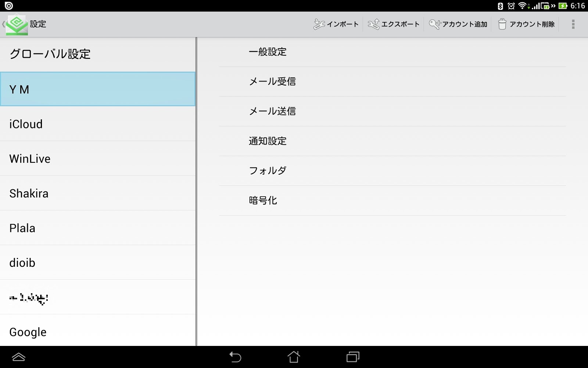Open the import settings option
The height and width of the screenshot is (368, 588).
(336, 24)
